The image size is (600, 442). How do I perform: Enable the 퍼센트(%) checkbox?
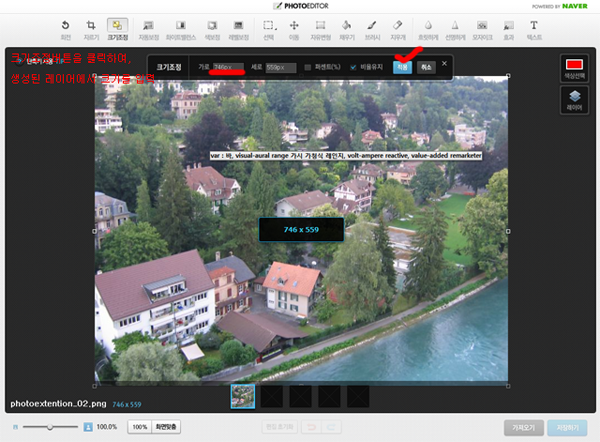tap(307, 67)
